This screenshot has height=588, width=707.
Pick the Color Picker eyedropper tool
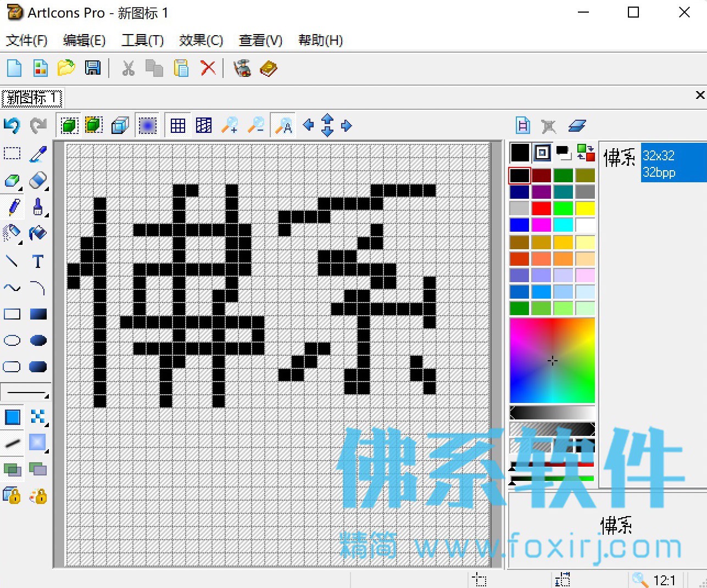coord(37,154)
